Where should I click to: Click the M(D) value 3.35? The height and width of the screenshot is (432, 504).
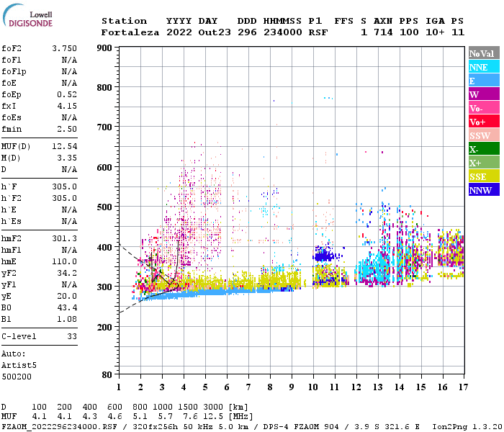coord(67,158)
